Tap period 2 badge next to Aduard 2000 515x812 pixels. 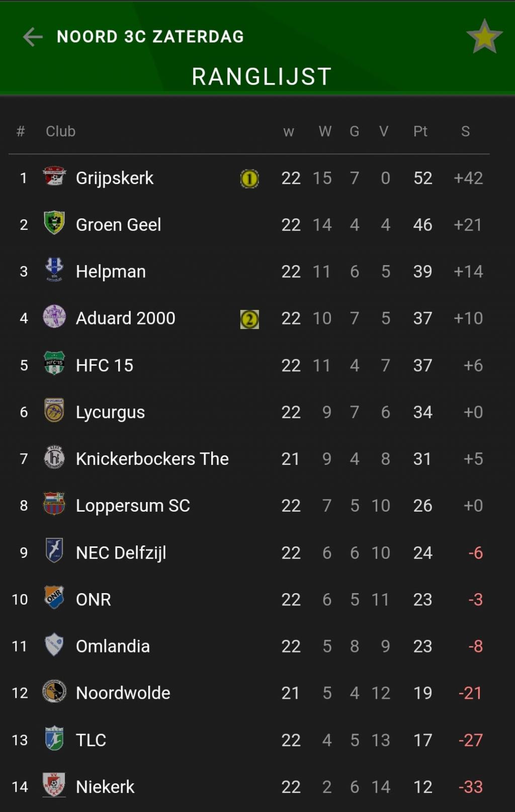coord(249,319)
